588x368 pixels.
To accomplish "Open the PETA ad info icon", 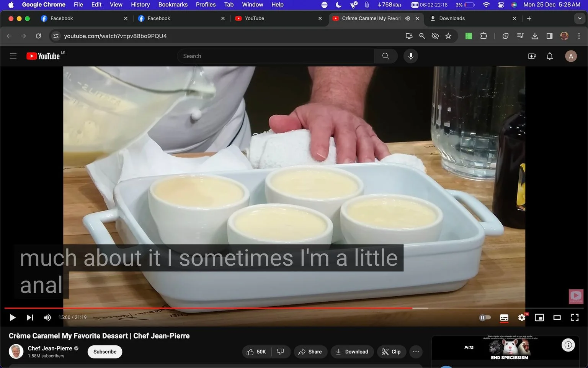I will 568,345.
